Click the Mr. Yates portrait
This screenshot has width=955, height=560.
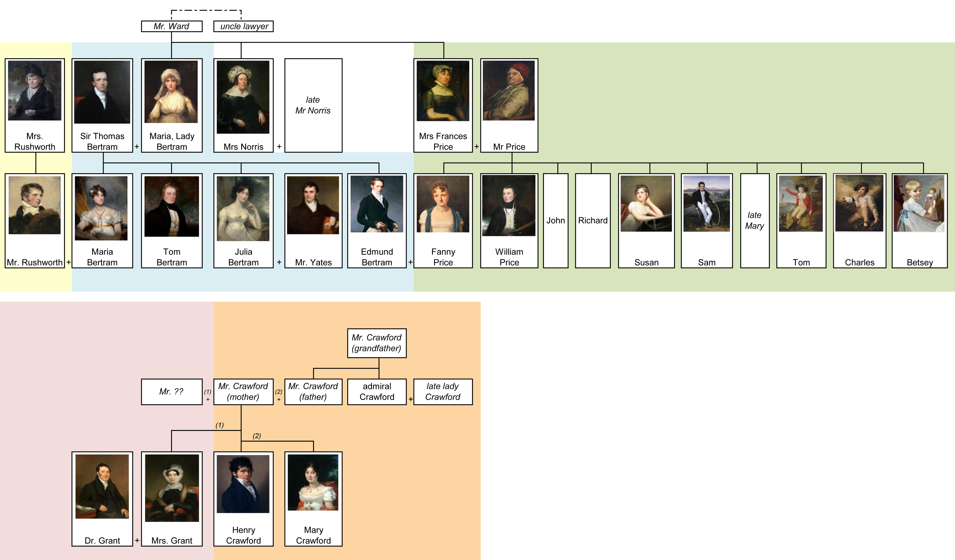(313, 205)
